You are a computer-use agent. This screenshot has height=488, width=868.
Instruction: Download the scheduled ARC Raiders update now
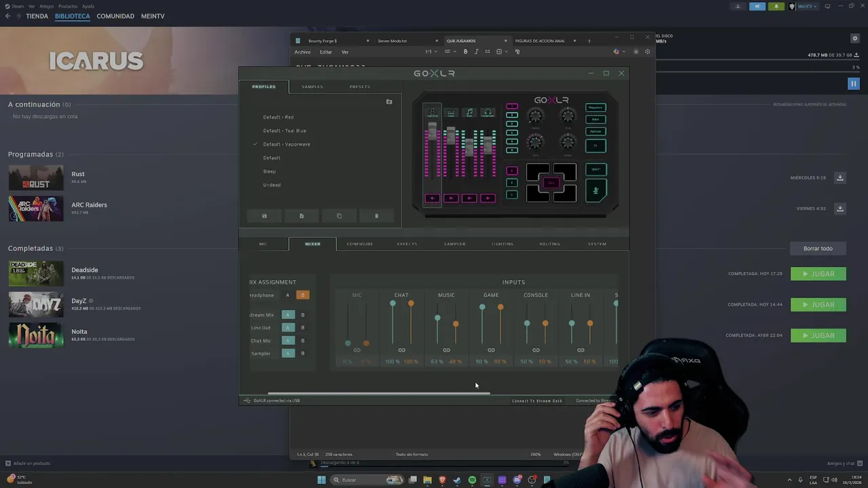point(840,209)
